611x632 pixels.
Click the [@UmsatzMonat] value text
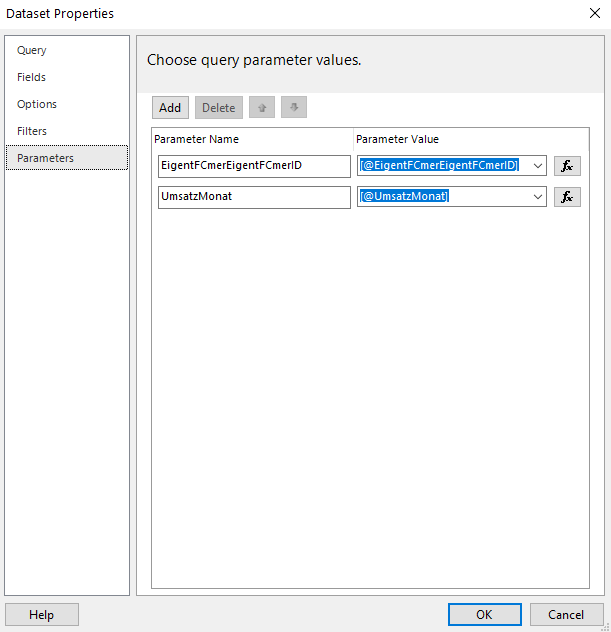(x=404, y=196)
